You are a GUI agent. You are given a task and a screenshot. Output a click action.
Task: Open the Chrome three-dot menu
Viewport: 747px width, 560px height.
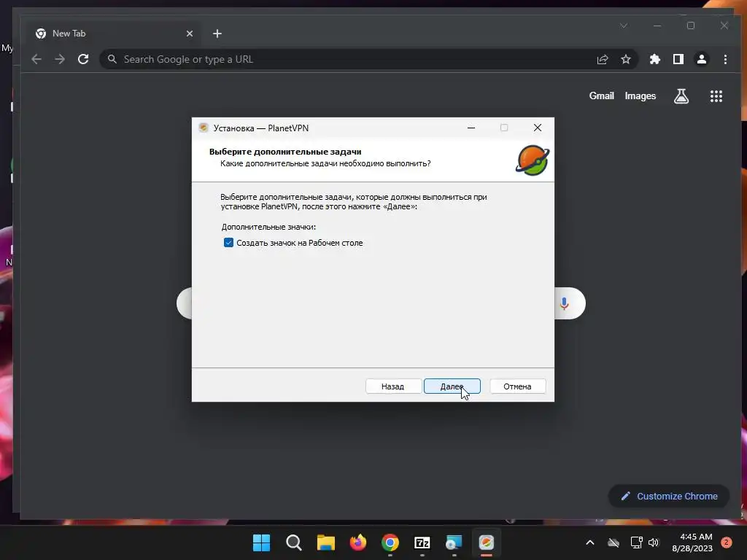[725, 59]
